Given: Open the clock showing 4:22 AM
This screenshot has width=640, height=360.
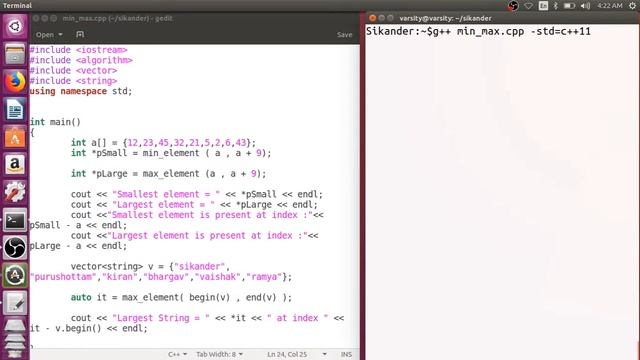Looking at the screenshot, I should tap(610, 6).
